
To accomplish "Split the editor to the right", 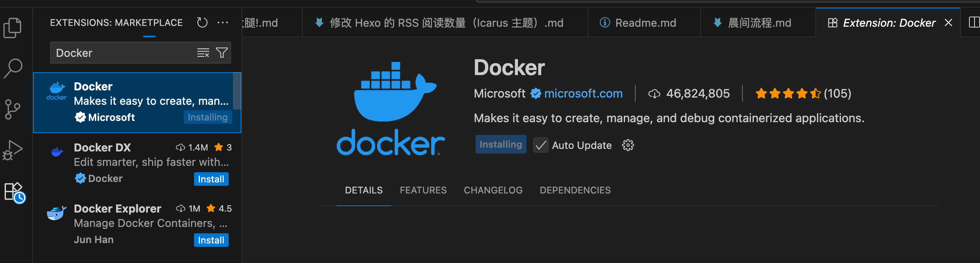I will click(x=974, y=22).
